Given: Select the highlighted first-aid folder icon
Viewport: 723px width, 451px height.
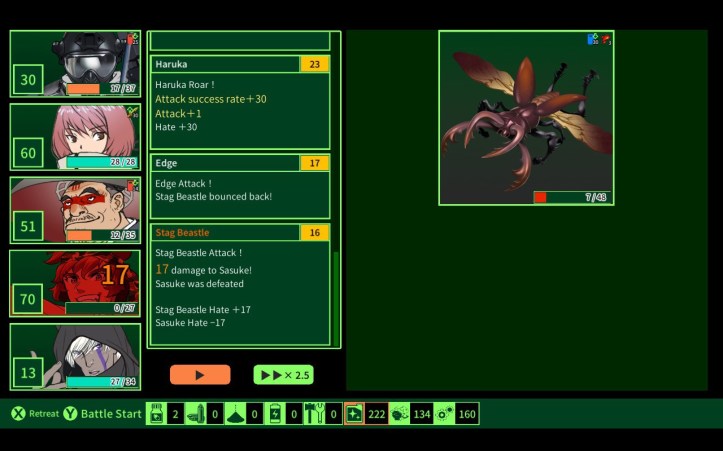Looking at the screenshot, I should point(354,414).
